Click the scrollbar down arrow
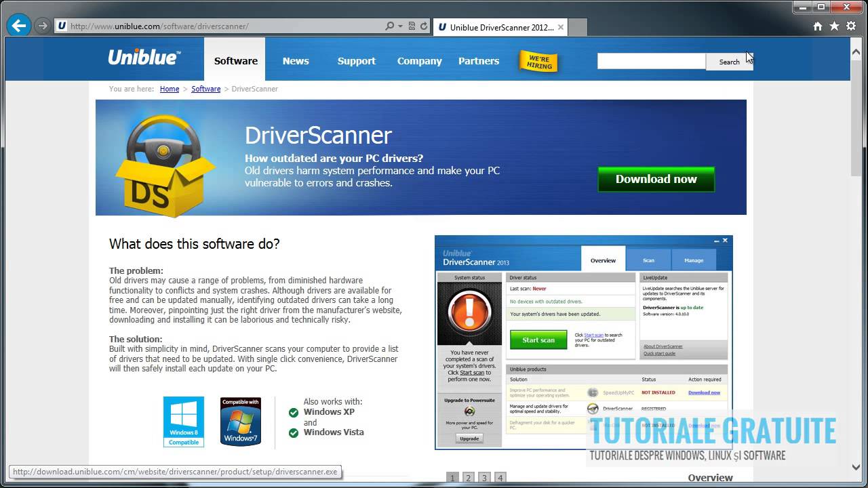The width and height of the screenshot is (868, 488). point(856,467)
